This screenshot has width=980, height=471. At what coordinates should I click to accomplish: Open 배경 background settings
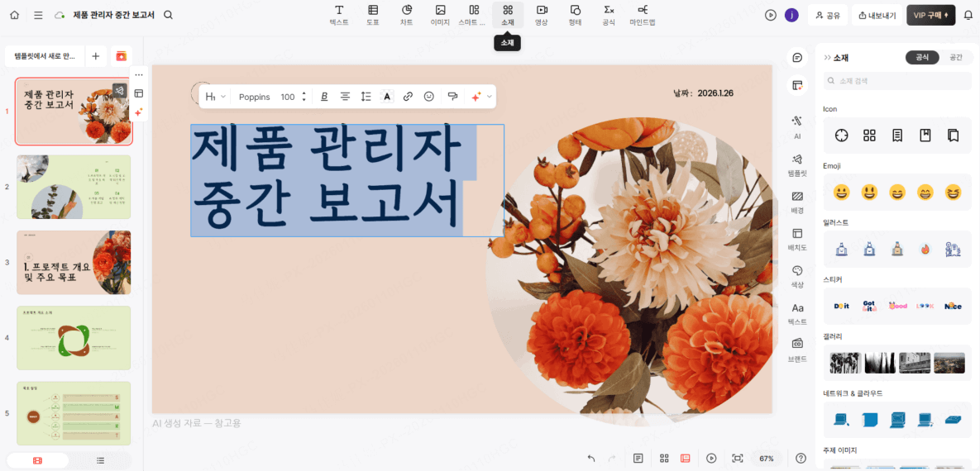(797, 202)
